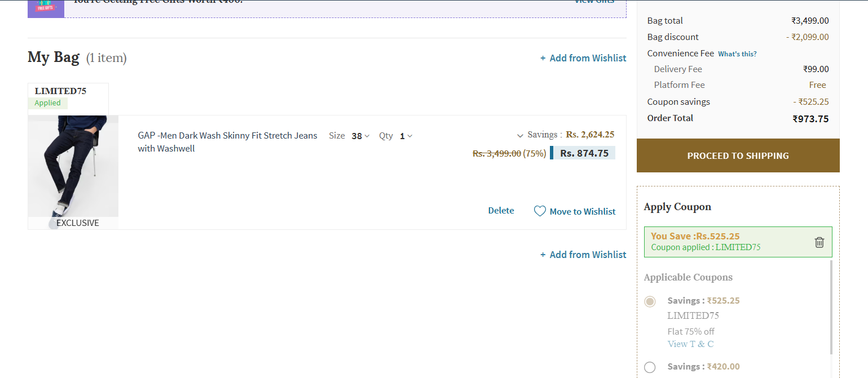
Task: Select the ₹420.00 savings coupon radio button
Action: (x=650, y=367)
